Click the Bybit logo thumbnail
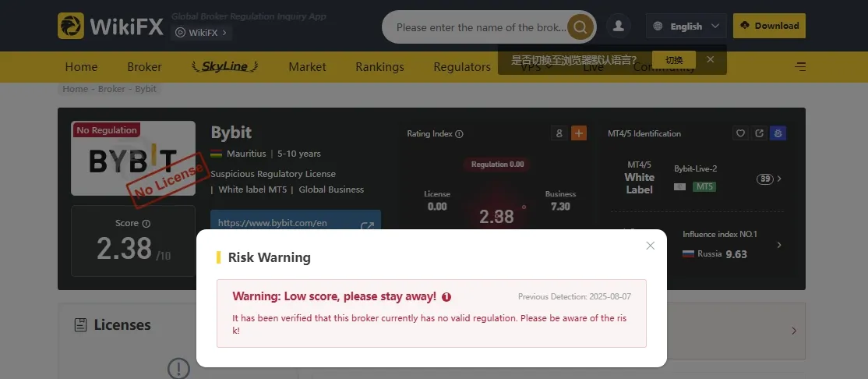The height and width of the screenshot is (379, 868). pyautogui.click(x=133, y=158)
